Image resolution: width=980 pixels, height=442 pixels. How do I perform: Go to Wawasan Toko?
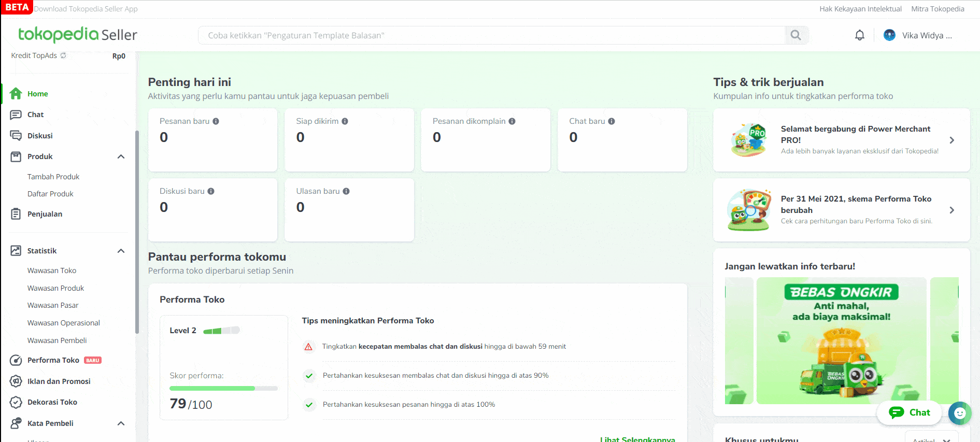(52, 270)
